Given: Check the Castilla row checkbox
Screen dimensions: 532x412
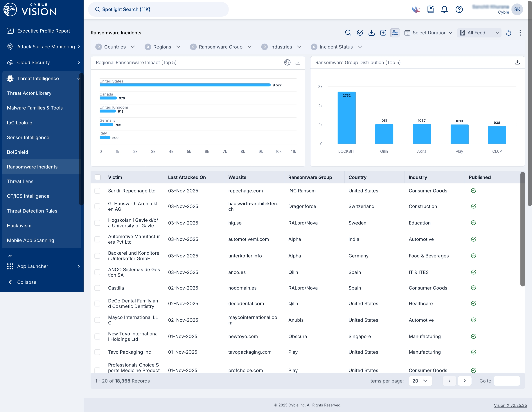Looking at the screenshot, I should click(x=97, y=288).
